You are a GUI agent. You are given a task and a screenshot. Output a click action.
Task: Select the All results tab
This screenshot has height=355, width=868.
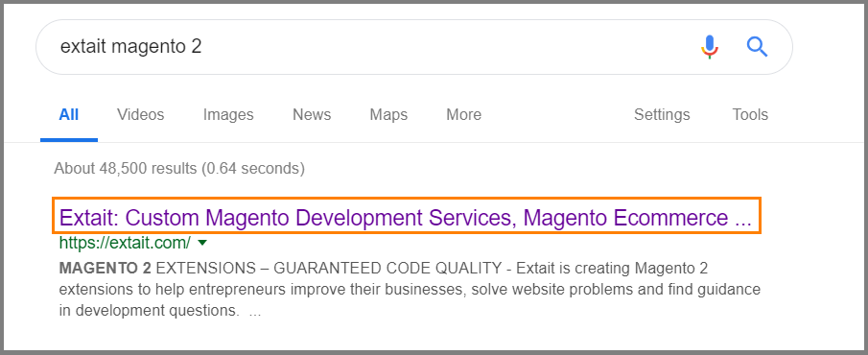69,114
